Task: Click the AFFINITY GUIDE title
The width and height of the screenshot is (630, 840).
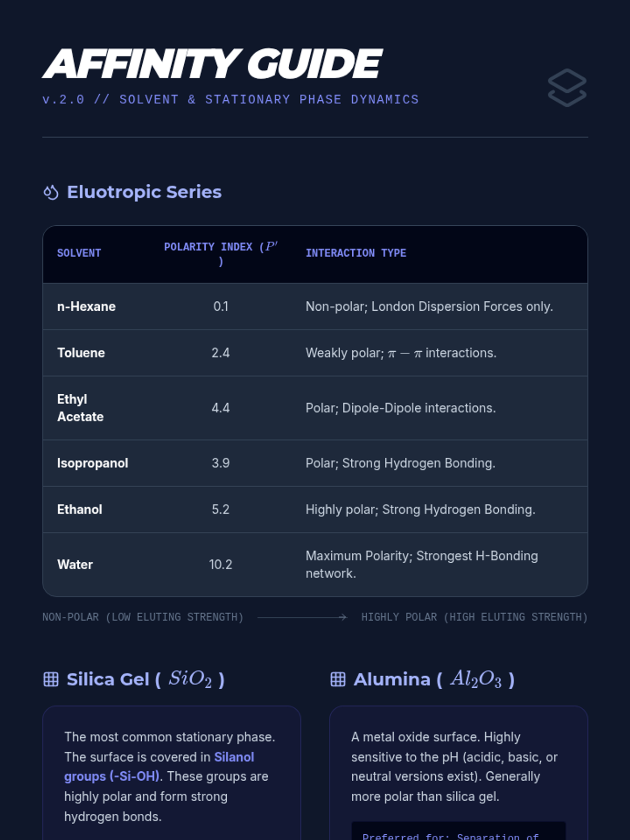Action: point(212,64)
